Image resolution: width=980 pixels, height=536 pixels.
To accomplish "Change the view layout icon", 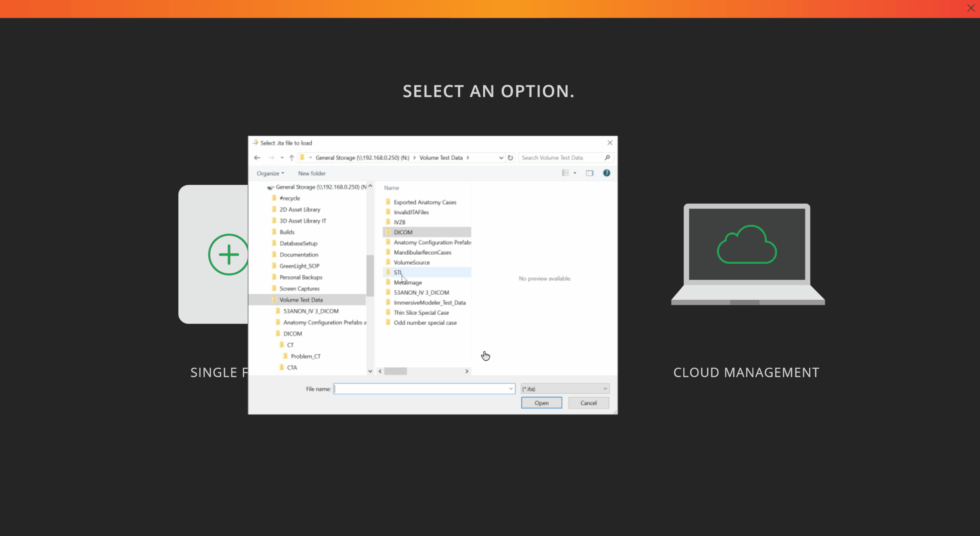I will click(565, 173).
